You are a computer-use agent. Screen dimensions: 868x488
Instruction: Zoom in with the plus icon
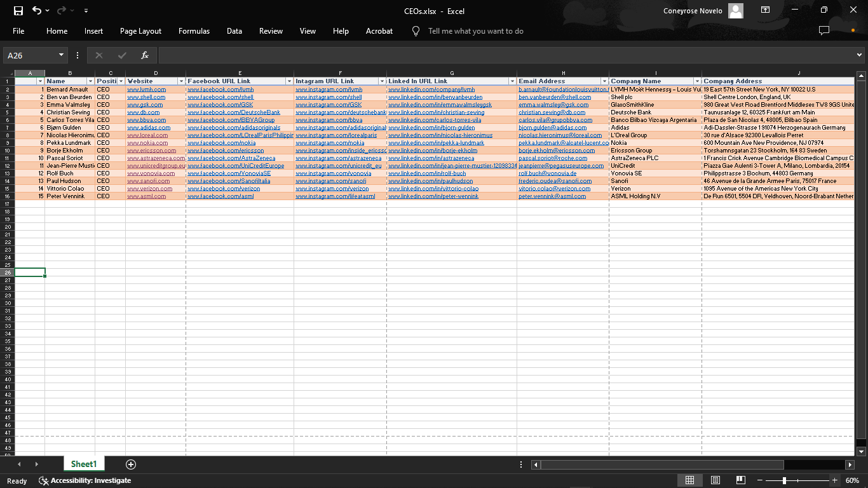835,480
